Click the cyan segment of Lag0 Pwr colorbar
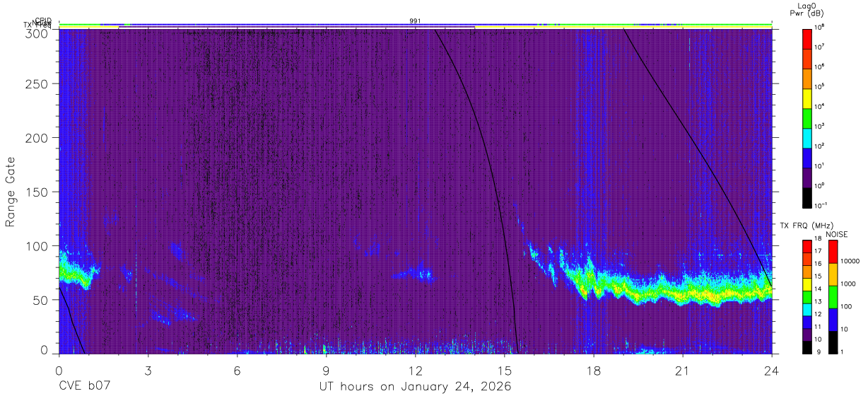 (807, 137)
